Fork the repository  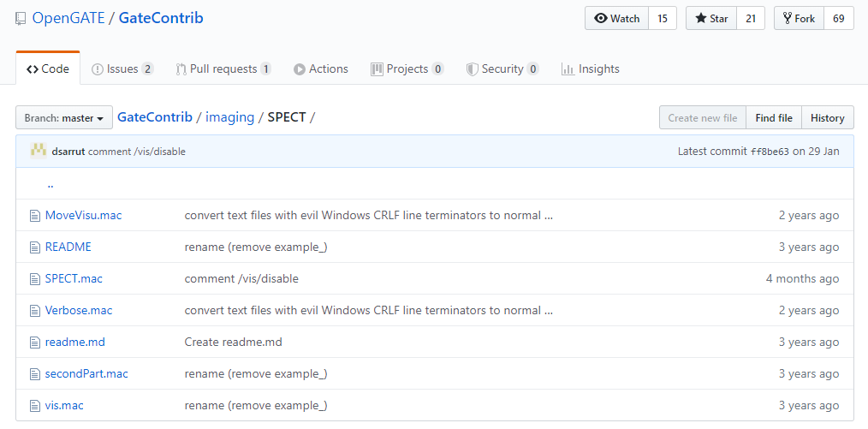pos(799,18)
